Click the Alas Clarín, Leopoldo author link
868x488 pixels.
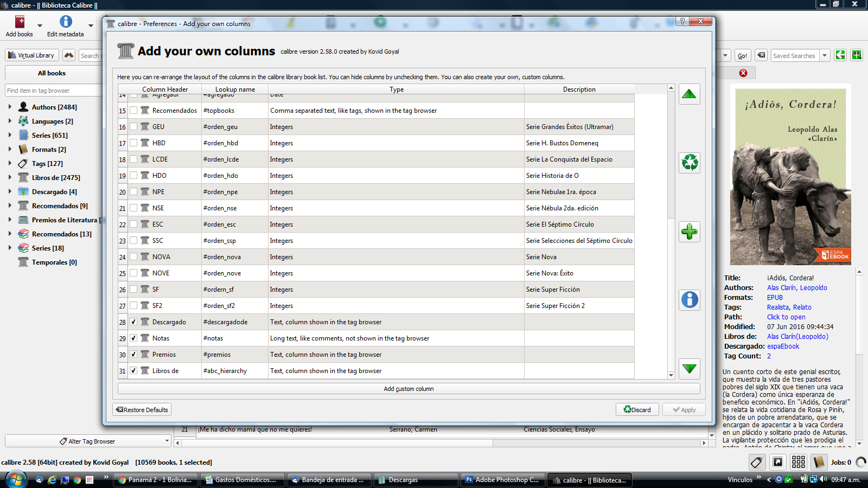(797, 288)
